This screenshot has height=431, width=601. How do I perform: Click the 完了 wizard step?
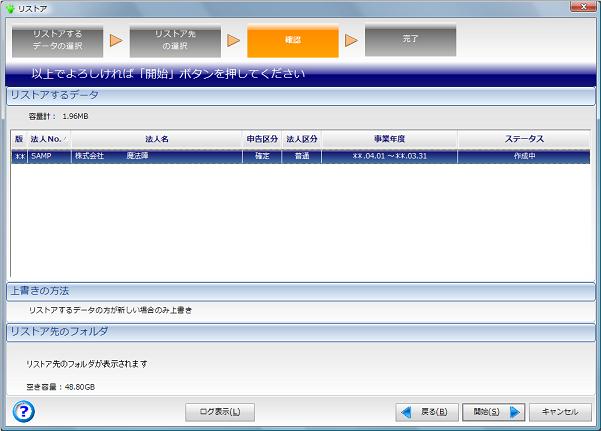pos(410,40)
